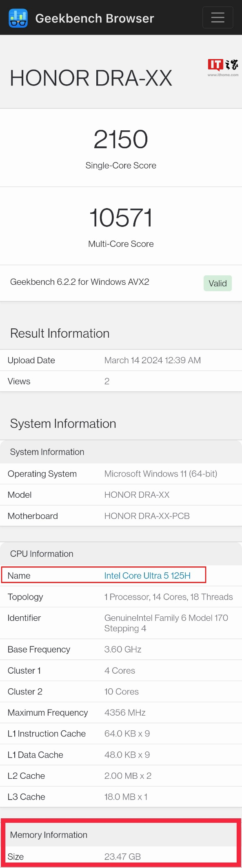Open the hamburger navigation menu
This screenshot has height=868, width=242.
(218, 18)
